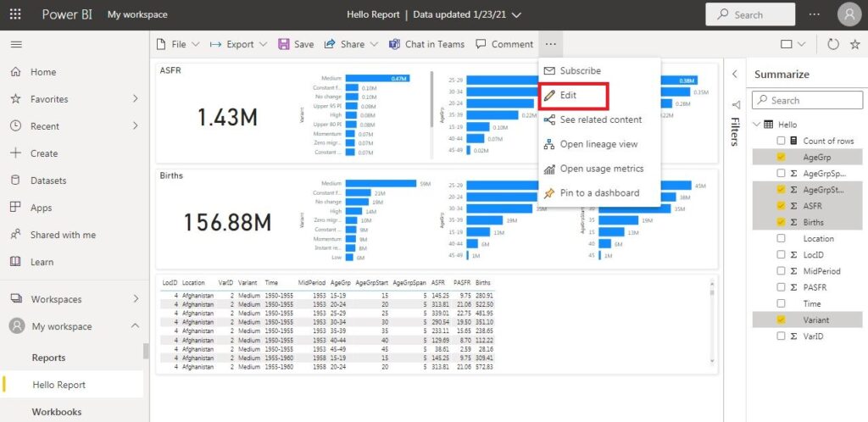Click the ASFR 1.43M card value

(x=227, y=117)
